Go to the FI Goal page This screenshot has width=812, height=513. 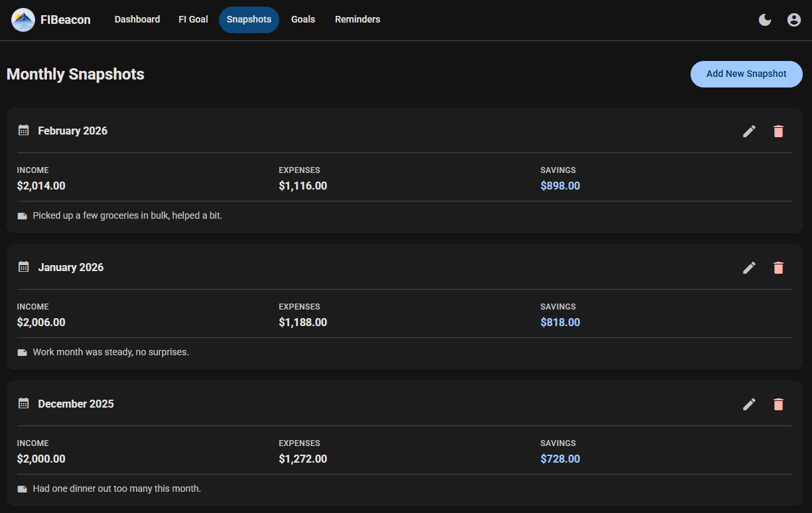pos(193,20)
